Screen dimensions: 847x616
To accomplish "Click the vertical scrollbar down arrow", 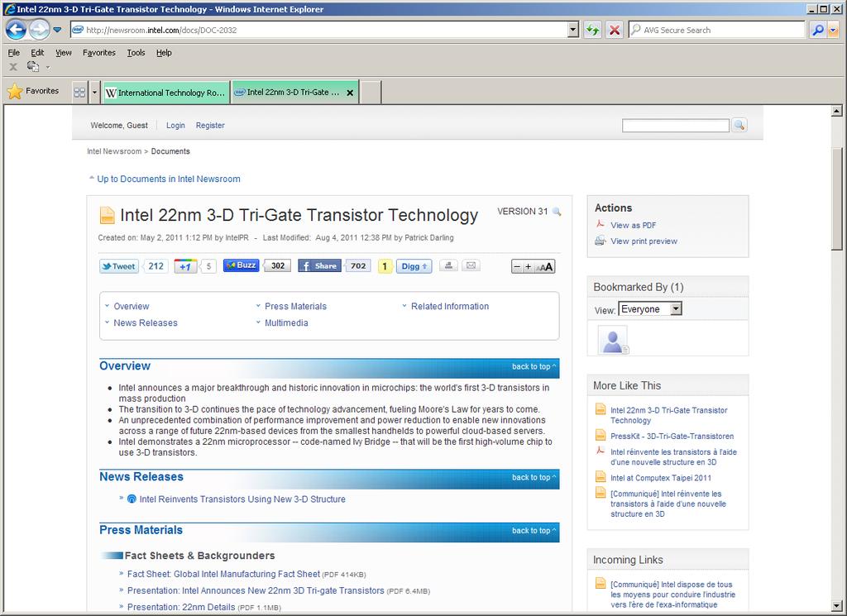I will [x=837, y=606].
